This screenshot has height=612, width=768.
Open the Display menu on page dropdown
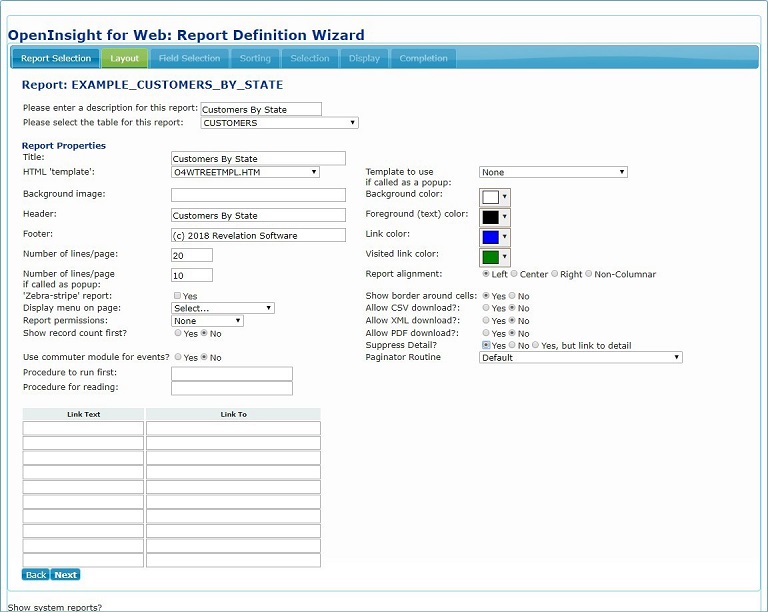[223, 308]
